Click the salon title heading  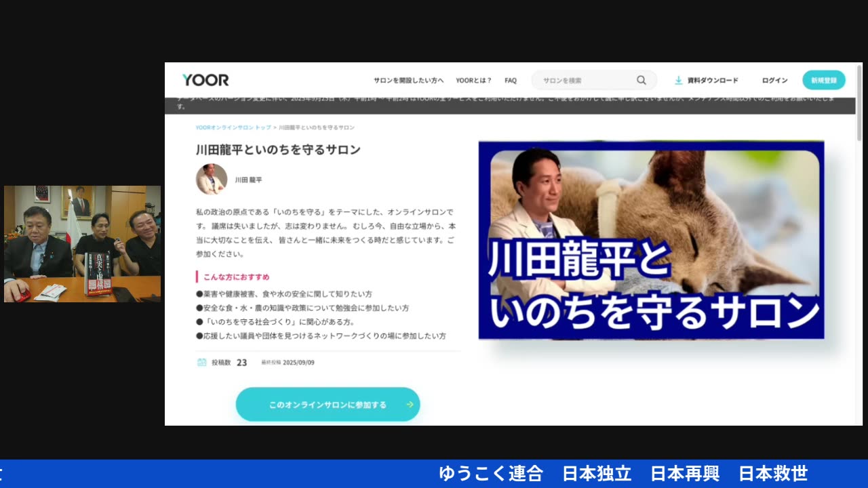click(278, 150)
